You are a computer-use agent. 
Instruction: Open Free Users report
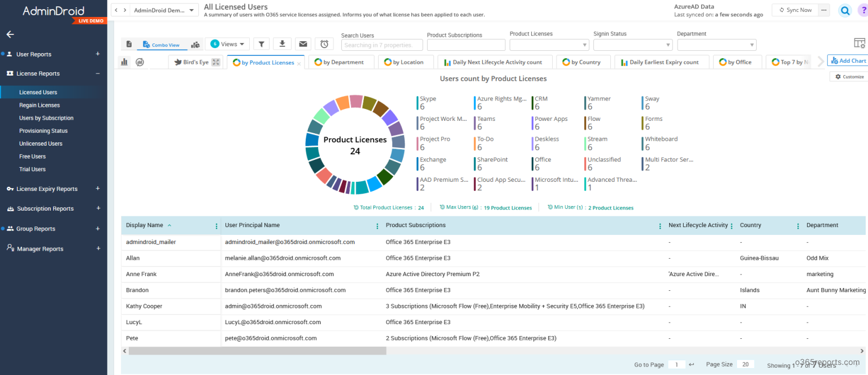32,156
